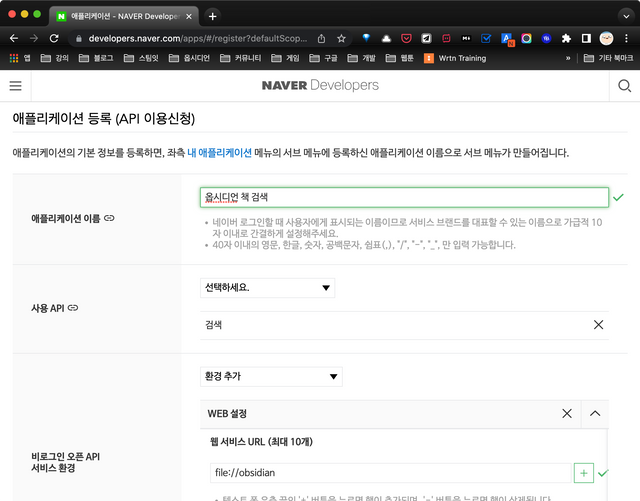Open a new browser tab
640x501 pixels.
tap(212, 16)
